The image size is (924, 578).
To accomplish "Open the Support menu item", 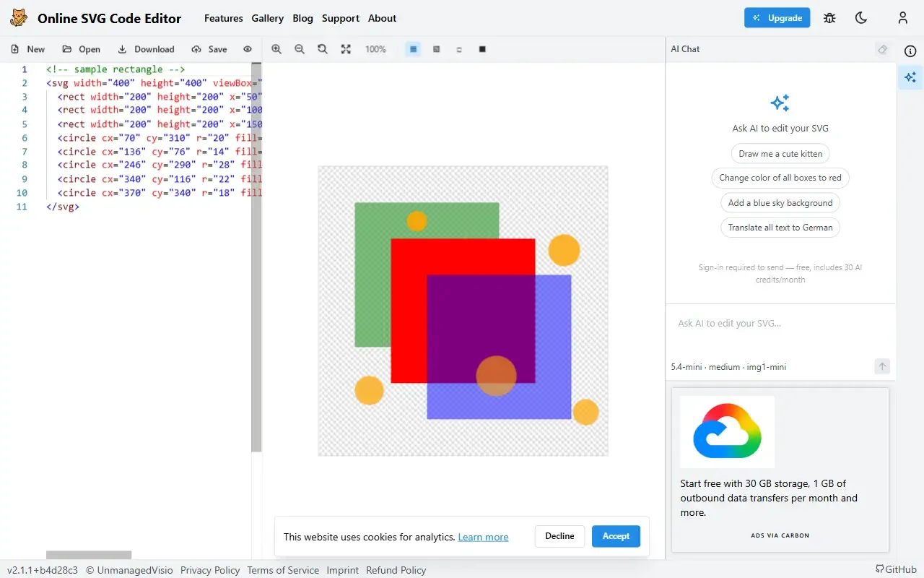I will coord(341,18).
